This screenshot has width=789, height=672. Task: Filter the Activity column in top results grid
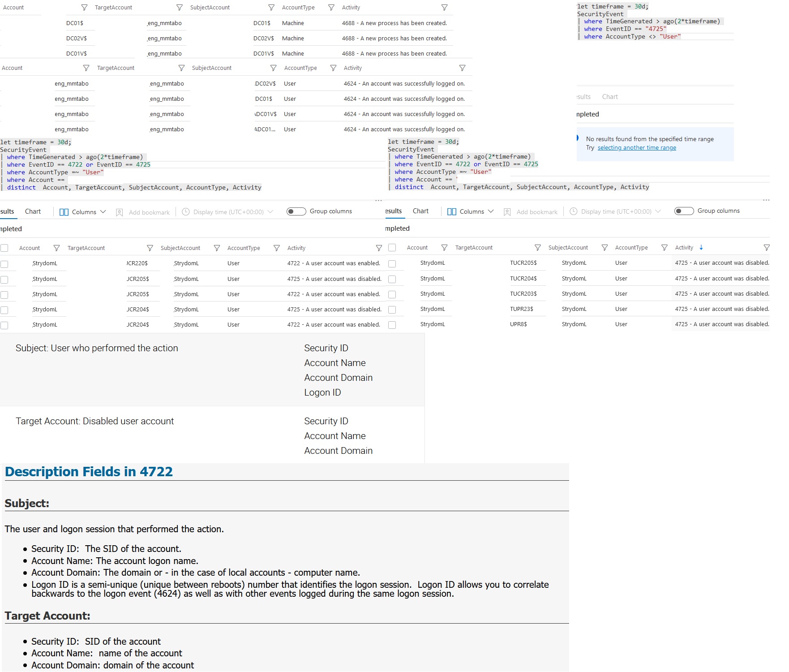(444, 7)
